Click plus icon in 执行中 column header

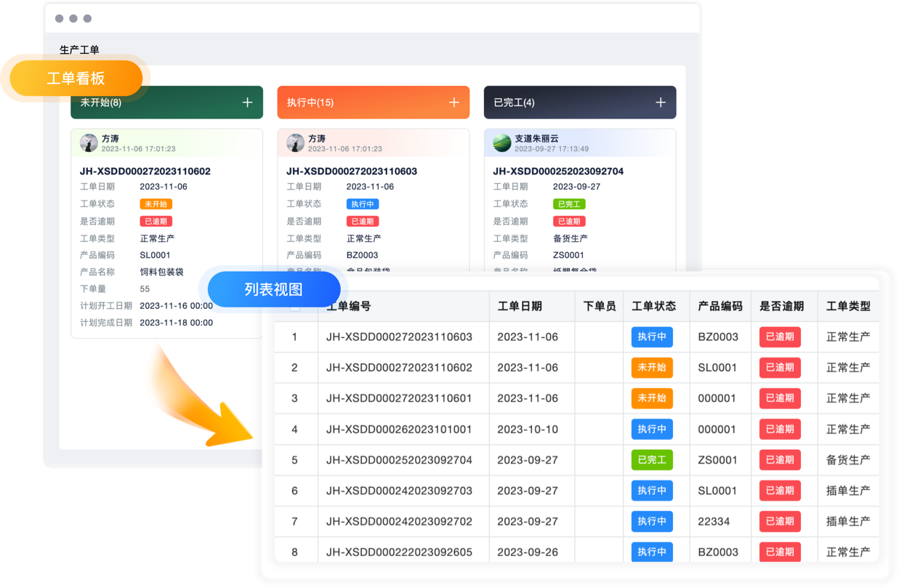[x=453, y=102]
